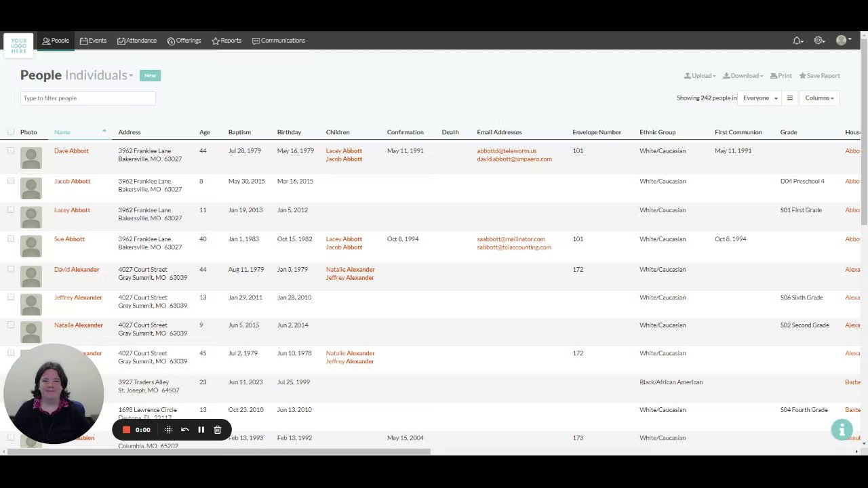
Task: Check the box for Jacob Abbott's row
Action: [x=11, y=181]
